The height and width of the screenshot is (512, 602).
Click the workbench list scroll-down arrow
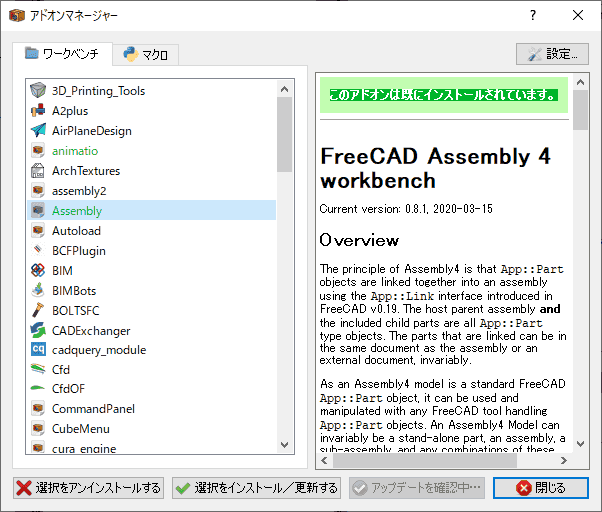coord(284,445)
